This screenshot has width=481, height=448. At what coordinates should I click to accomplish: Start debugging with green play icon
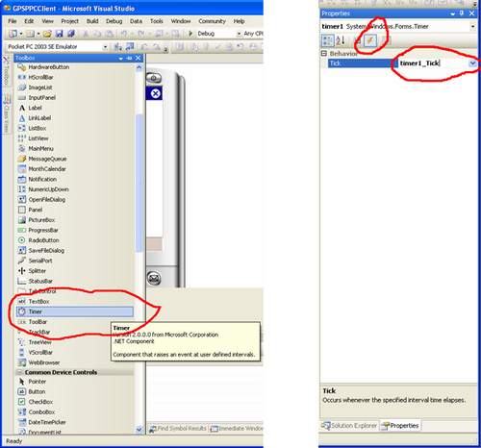coord(190,34)
